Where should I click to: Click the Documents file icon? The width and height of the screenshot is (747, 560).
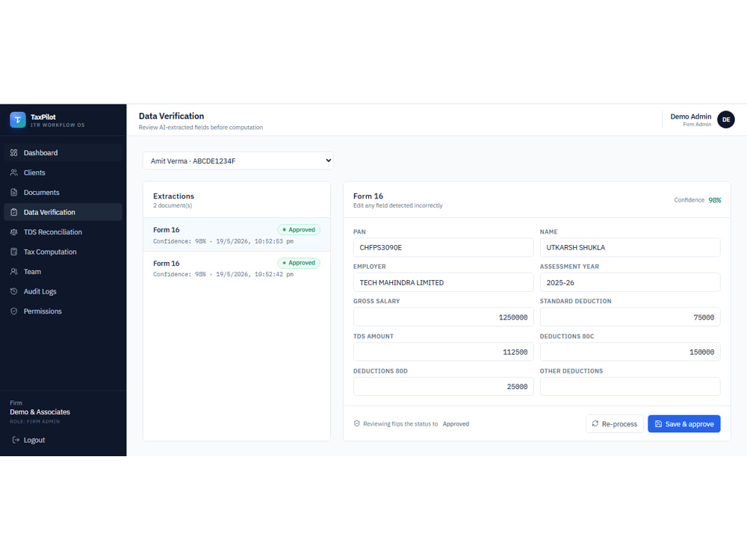tap(13, 193)
